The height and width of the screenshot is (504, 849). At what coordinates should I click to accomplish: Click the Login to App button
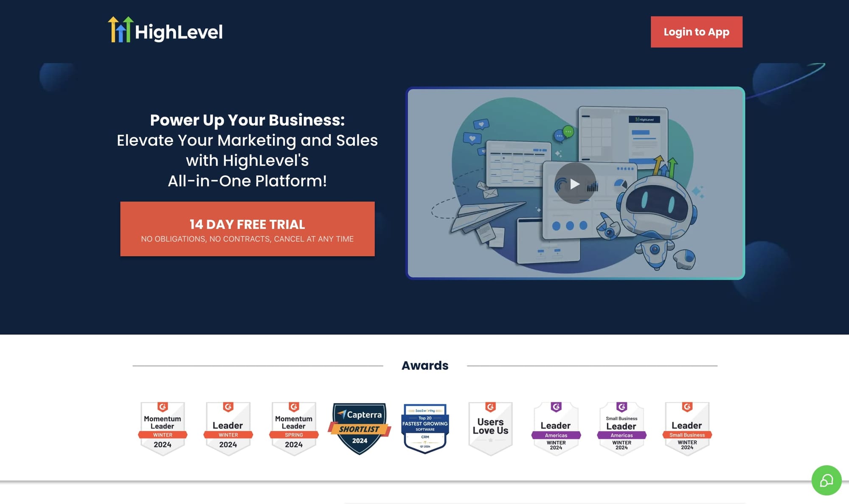tap(697, 32)
